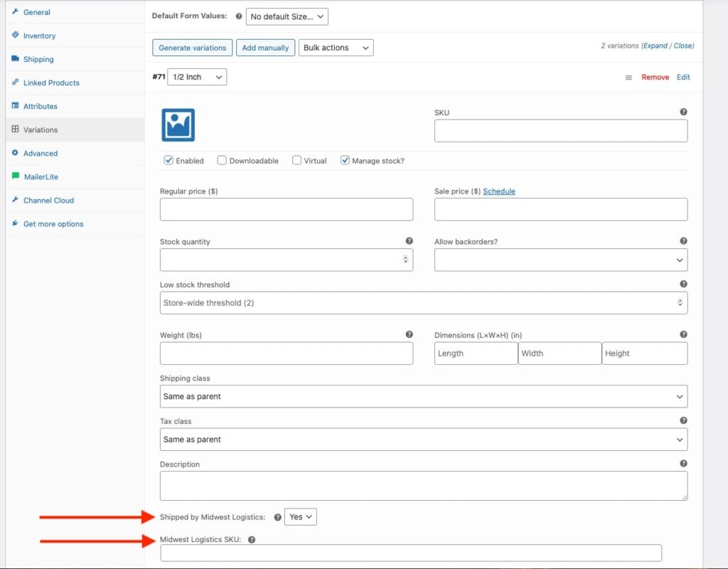Enable the Downloadable checkbox
The image size is (728, 569).
(x=222, y=160)
